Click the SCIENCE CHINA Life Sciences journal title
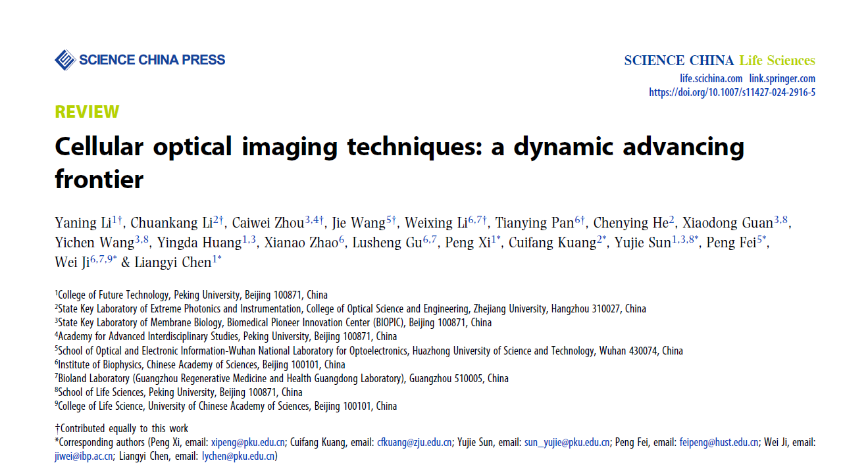 tap(719, 61)
